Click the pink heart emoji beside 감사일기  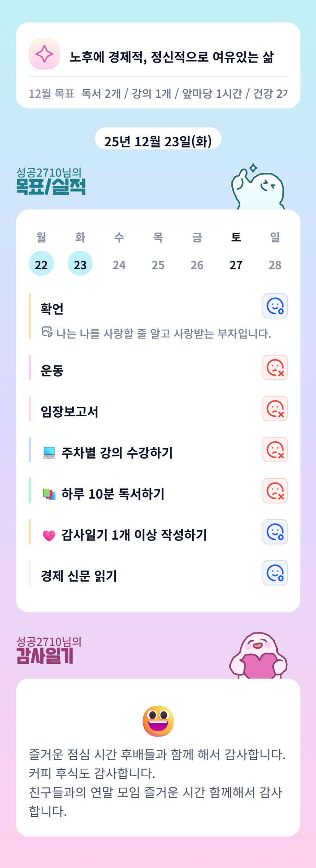tap(49, 536)
